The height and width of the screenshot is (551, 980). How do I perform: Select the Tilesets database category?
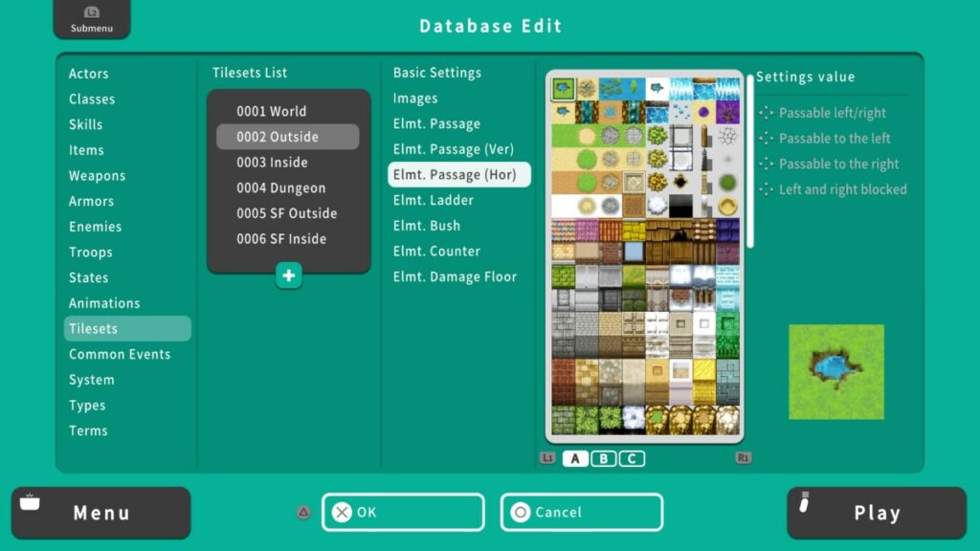127,329
